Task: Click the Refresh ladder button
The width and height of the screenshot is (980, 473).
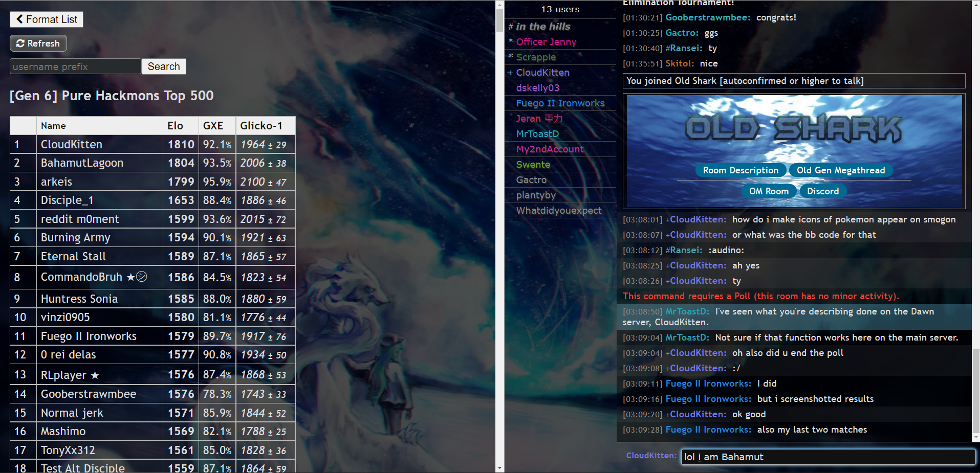Action: point(38,43)
